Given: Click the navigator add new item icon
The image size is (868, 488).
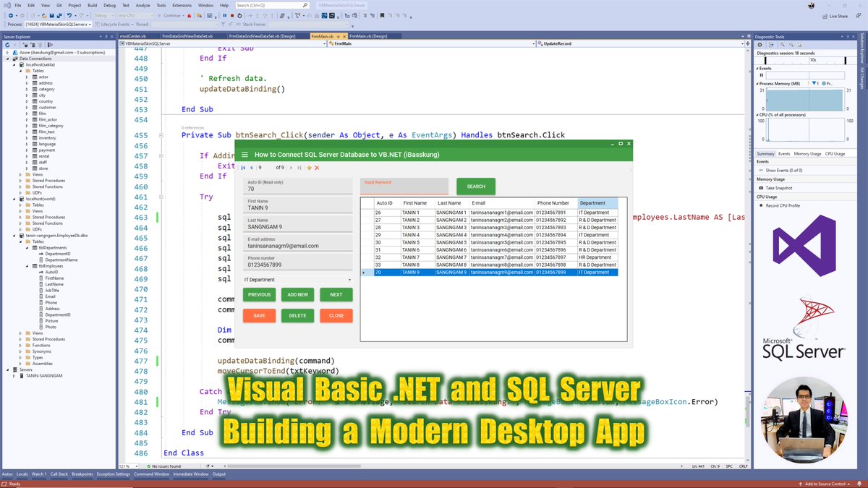Looking at the screenshot, I should pos(309,168).
